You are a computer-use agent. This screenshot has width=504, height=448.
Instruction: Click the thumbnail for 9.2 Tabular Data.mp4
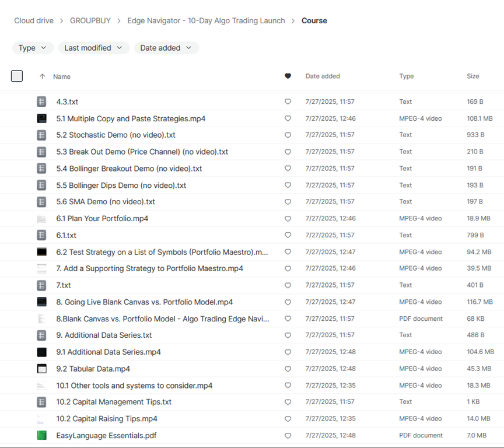tap(41, 369)
